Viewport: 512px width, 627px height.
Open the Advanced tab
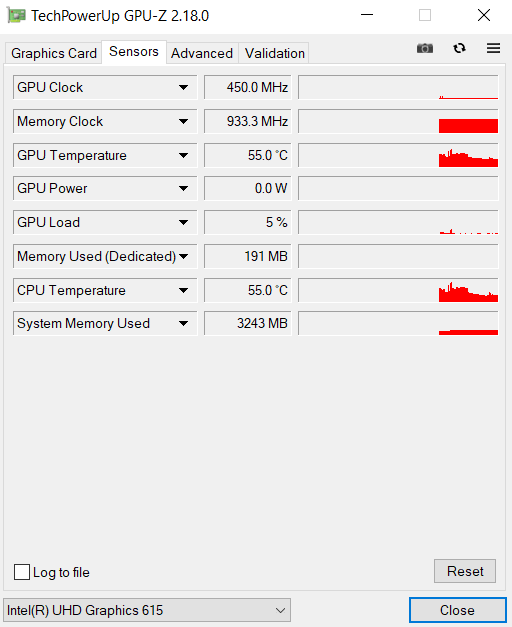(x=202, y=53)
